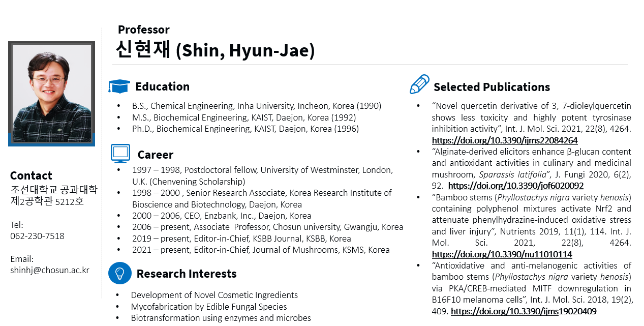
Task: Open the ijms19020409 DOI link
Action: pos(524,311)
